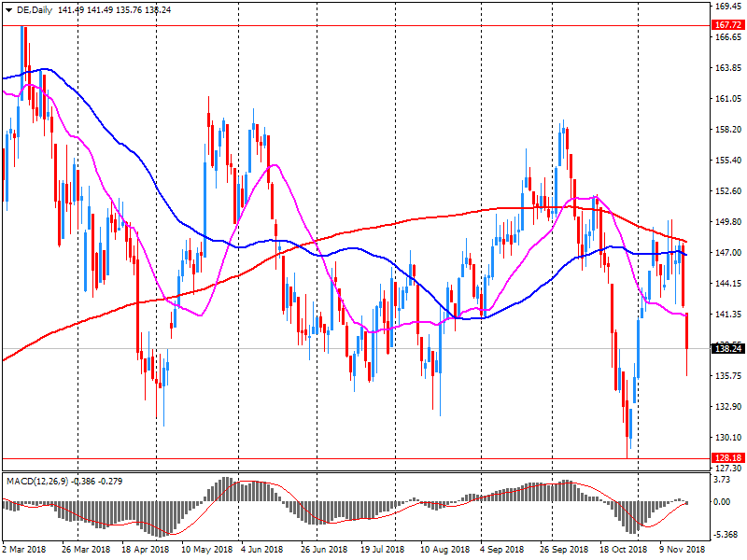Click the current price tag 138.24
747x560 pixels.
[x=728, y=349]
